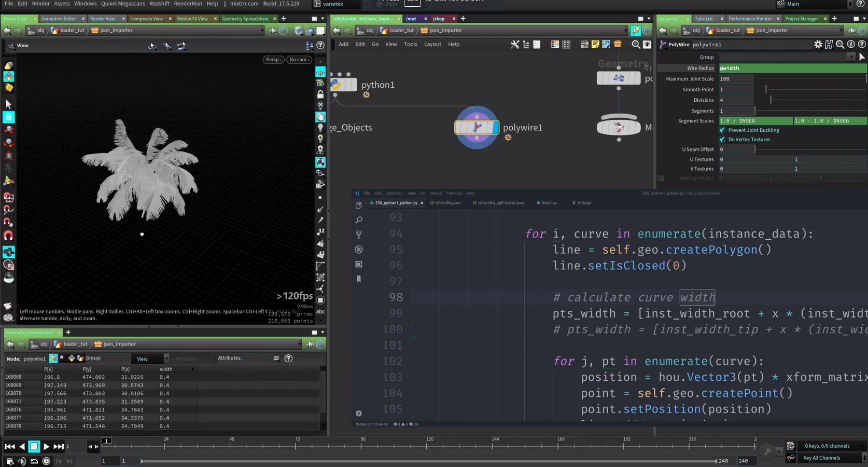Click the play forward button

[x=46, y=446]
